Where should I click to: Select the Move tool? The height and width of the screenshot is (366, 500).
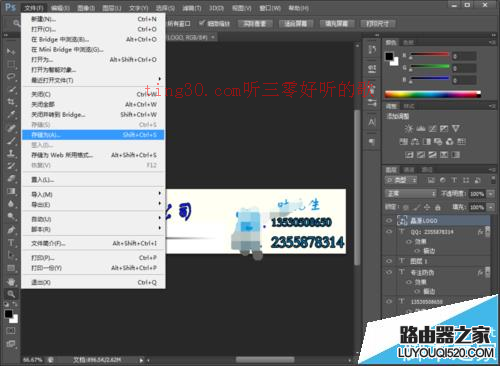coord(11,51)
